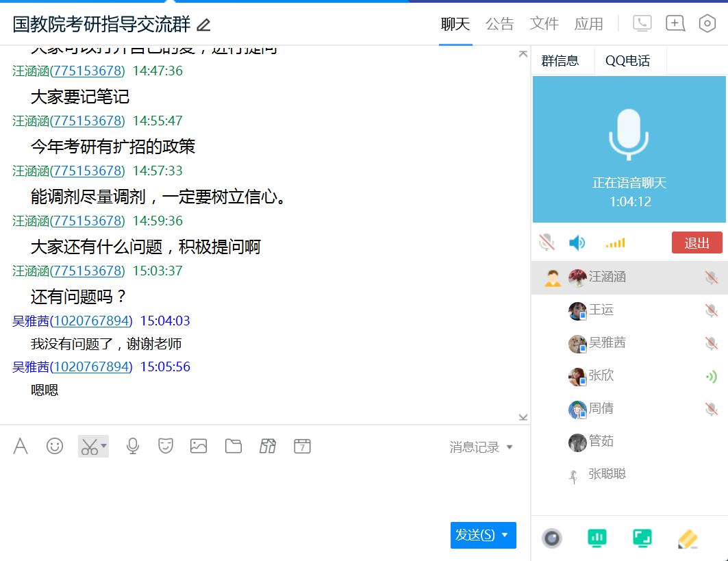
Task: Open the 消息记录 dropdown
Action: click(x=481, y=447)
